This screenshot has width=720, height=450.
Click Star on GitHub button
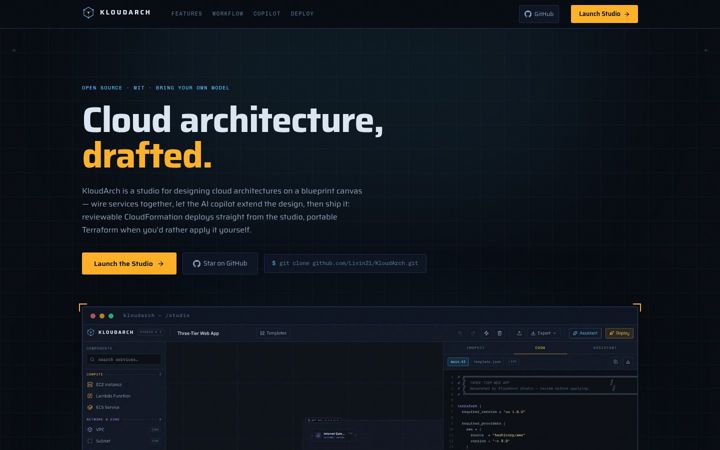(220, 264)
